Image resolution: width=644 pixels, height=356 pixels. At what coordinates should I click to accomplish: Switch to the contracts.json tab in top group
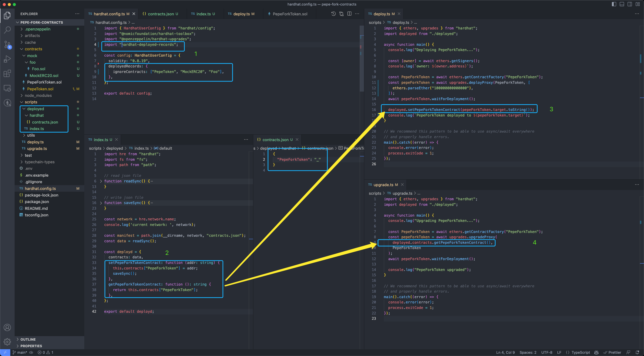coord(160,14)
